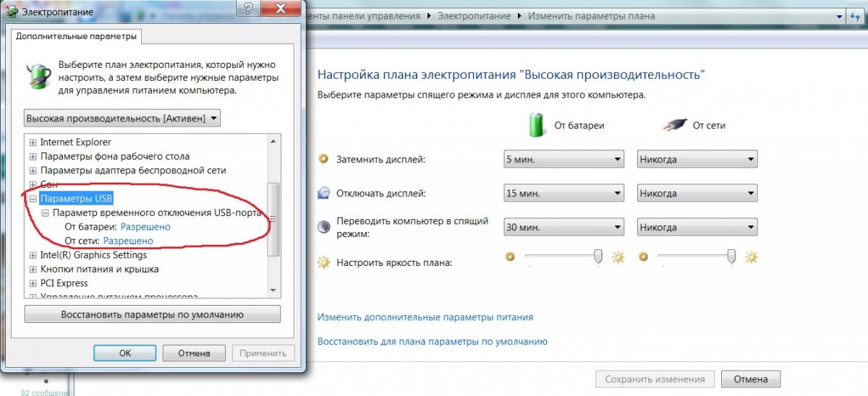The height and width of the screenshot is (396, 868).
Task: Click scroll-up arrow of settings tree scrollbar
Action: 273,142
